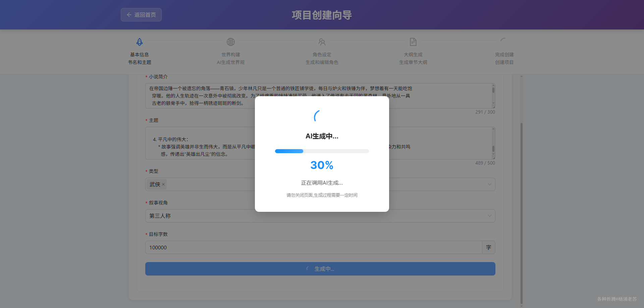The image size is (644, 308).
Task: Click the page vertical scrollbar thumb
Action: 522,213
